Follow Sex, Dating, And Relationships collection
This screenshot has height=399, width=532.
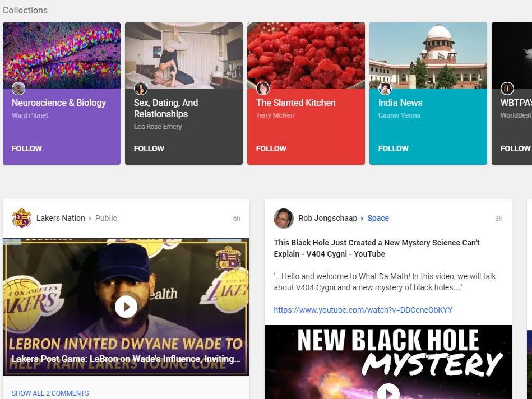pyautogui.click(x=149, y=149)
